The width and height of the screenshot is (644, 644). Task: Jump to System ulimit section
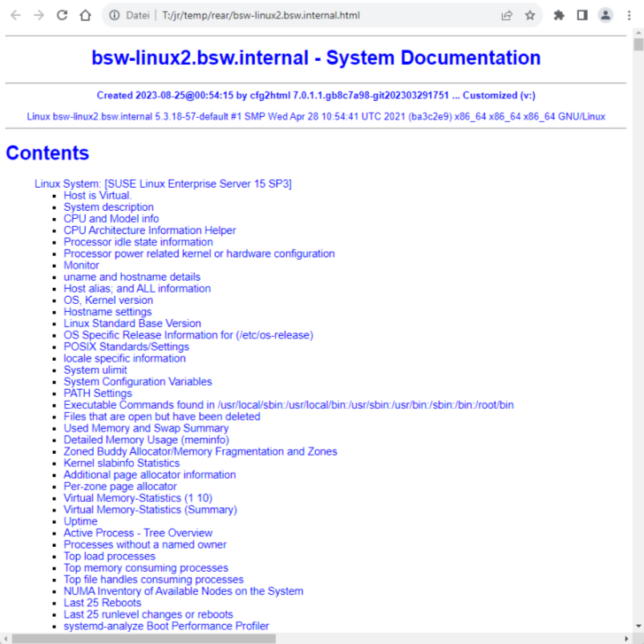[95, 370]
